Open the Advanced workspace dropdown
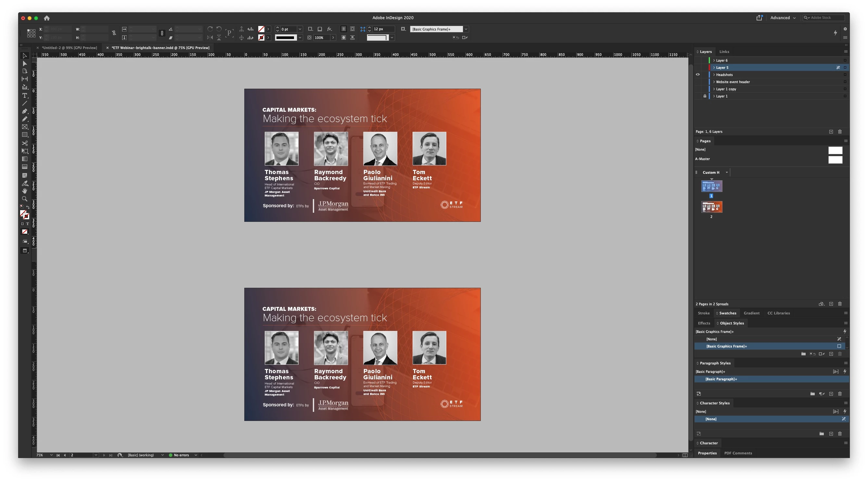Image resolution: width=868 pixels, height=482 pixels. point(783,18)
